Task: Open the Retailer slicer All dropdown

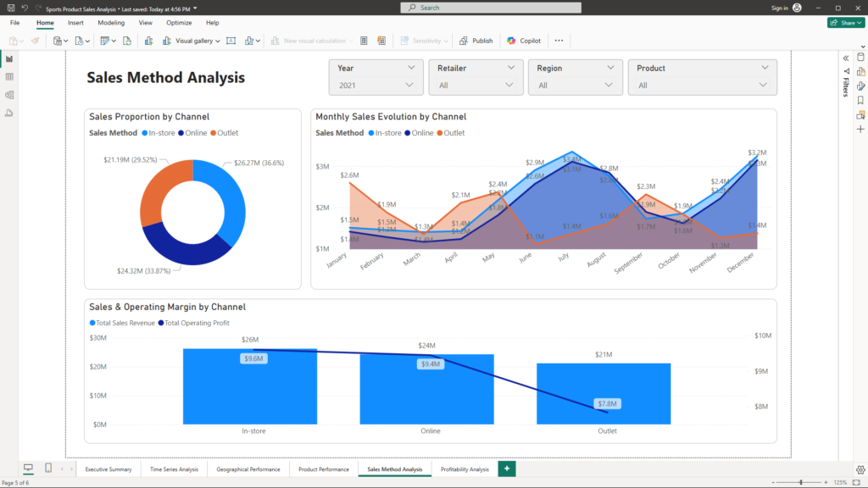Action: (x=509, y=85)
